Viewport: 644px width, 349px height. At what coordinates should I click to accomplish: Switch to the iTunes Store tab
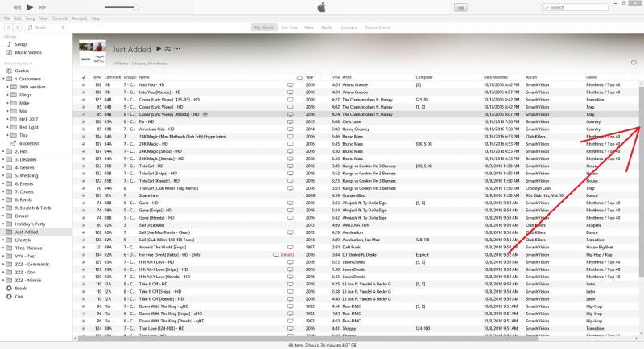point(377,27)
